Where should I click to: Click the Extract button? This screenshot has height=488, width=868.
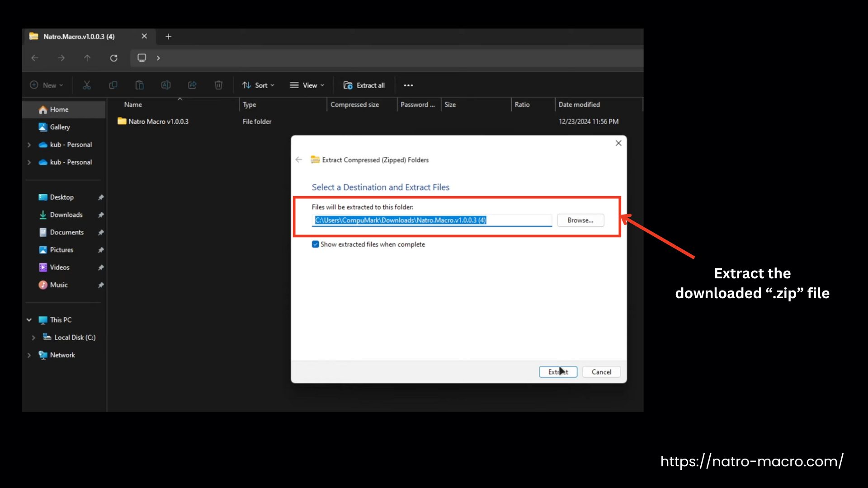(558, 371)
